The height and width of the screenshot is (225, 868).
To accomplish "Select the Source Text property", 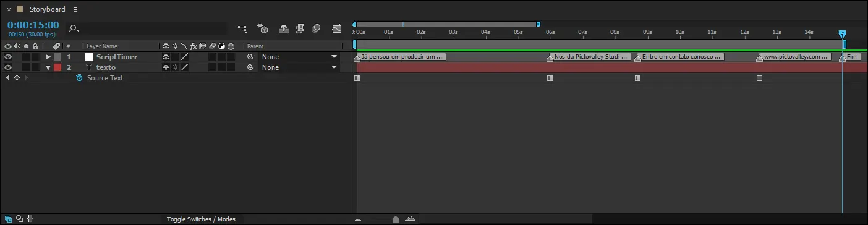I will (x=104, y=78).
